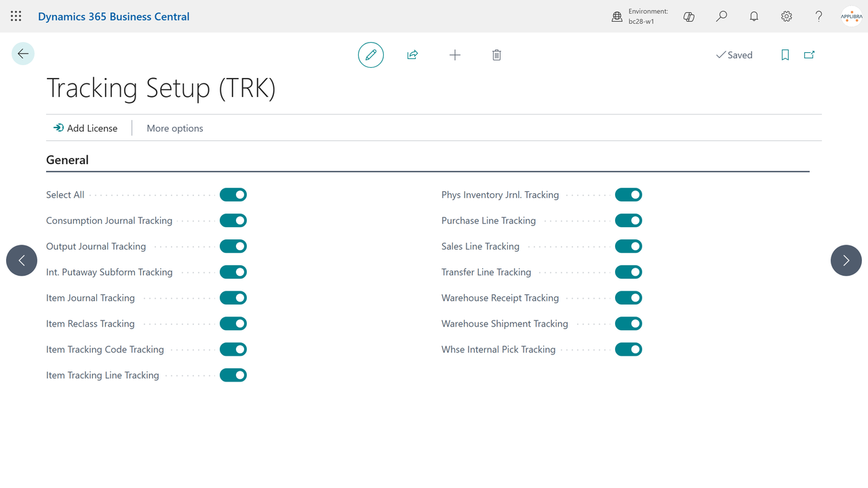Screen dimensions: 868x488
Task: Toggle Output Journal Tracking
Action: pos(233,247)
